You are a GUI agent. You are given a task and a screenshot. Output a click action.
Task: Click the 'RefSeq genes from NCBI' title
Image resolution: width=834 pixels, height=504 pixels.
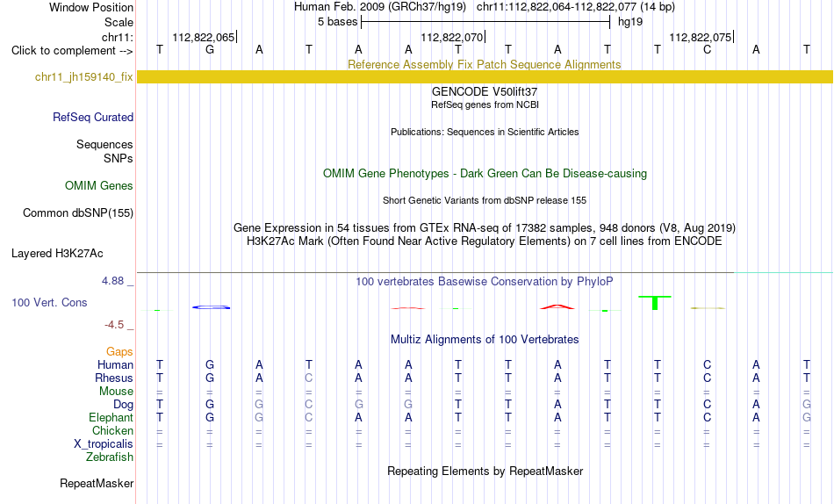coord(485,104)
